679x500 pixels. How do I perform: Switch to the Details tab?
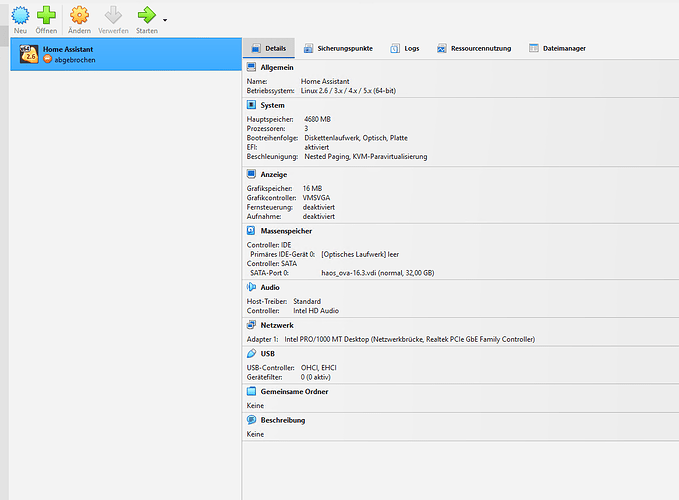tap(269, 48)
